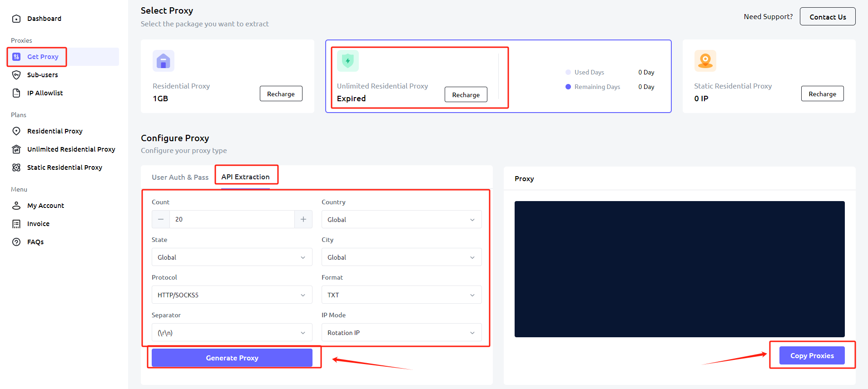Expand the Format TXT dropdown
This screenshot has width=868, height=389.
click(401, 295)
